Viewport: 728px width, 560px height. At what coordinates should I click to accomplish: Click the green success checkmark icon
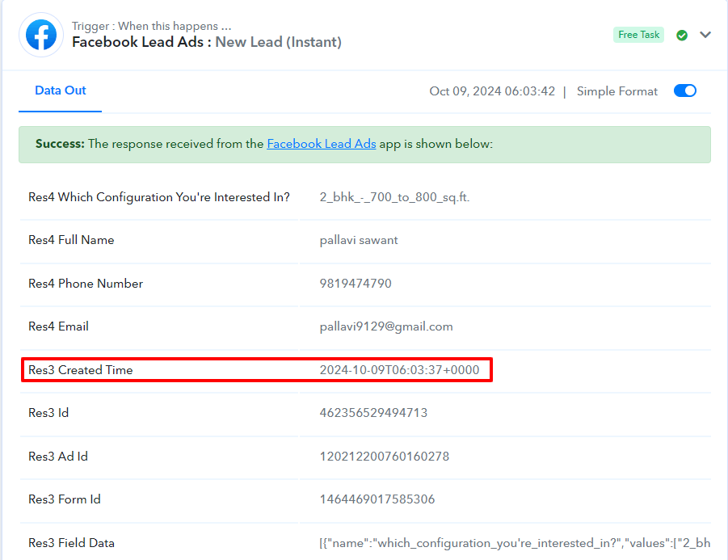pos(682,36)
